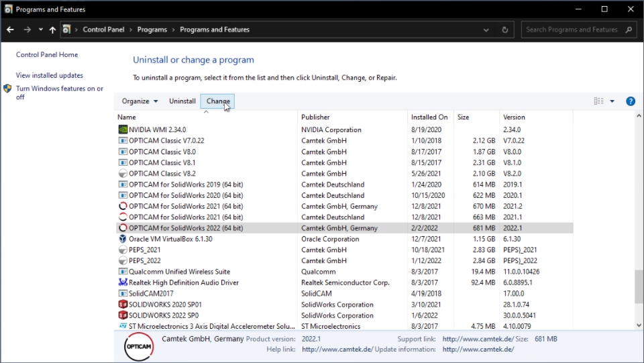Sort by the Installed On column header

(x=431, y=117)
